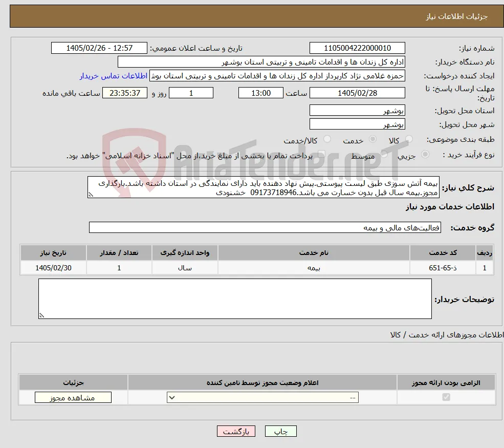Click the service code cell ذ-65-651

[x=443, y=268]
